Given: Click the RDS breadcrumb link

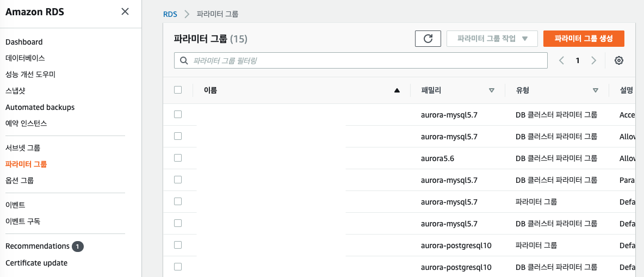Looking at the screenshot, I should tap(170, 14).
